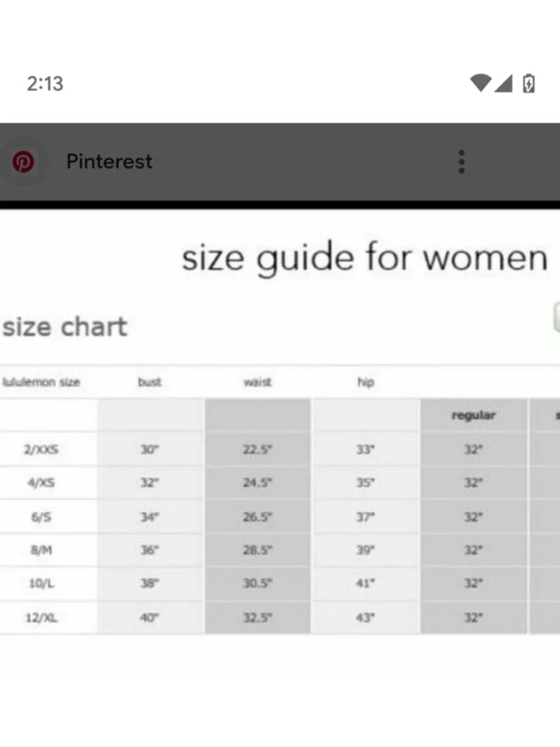Tap the 28.5" waist cell

click(x=258, y=550)
